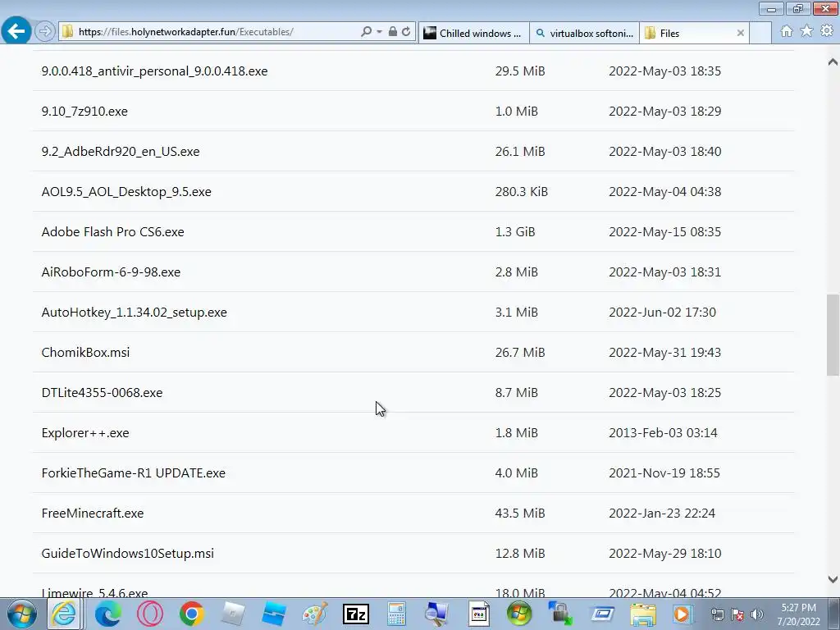840x630 pixels.
Task: Click the 1.3 GiB size value
Action: tap(515, 232)
